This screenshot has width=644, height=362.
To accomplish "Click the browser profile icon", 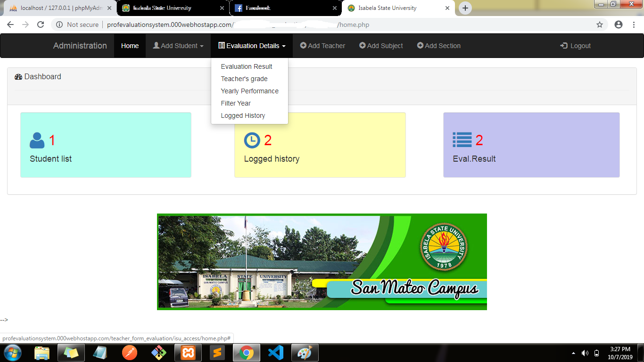I will coord(619,24).
